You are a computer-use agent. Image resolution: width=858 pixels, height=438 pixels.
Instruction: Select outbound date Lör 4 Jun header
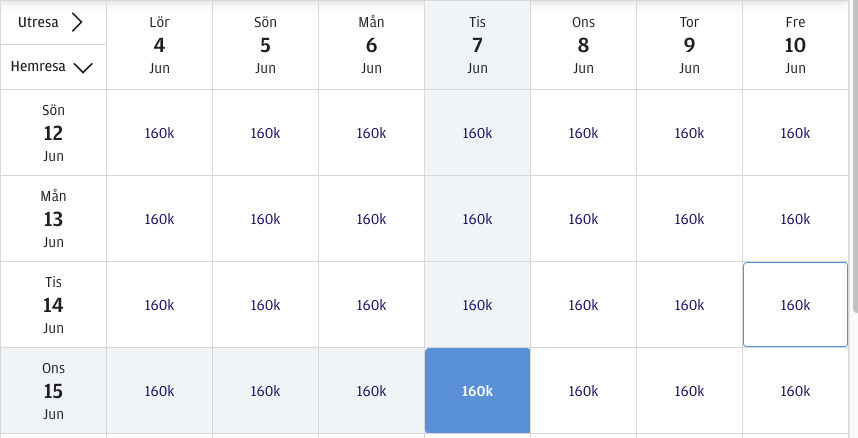point(159,45)
